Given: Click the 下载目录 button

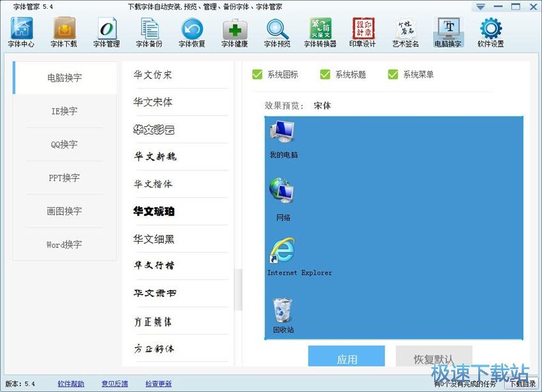Looking at the screenshot, I should (x=523, y=384).
